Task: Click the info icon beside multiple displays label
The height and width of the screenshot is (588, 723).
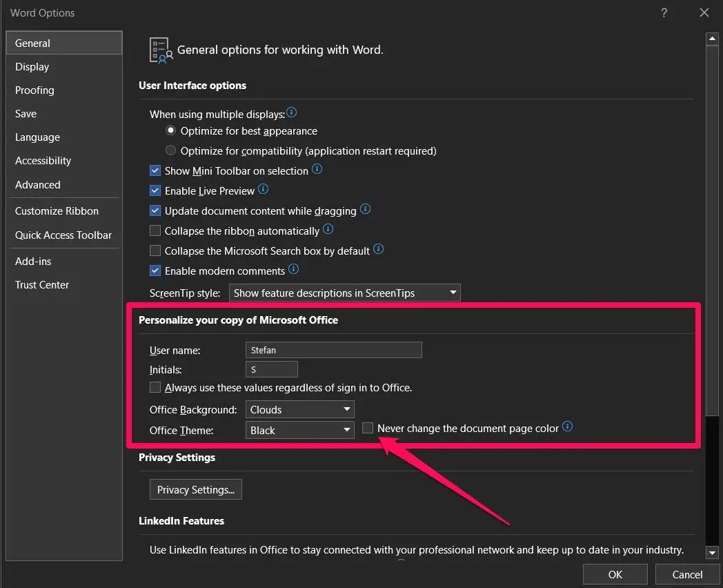Action: click(x=291, y=112)
